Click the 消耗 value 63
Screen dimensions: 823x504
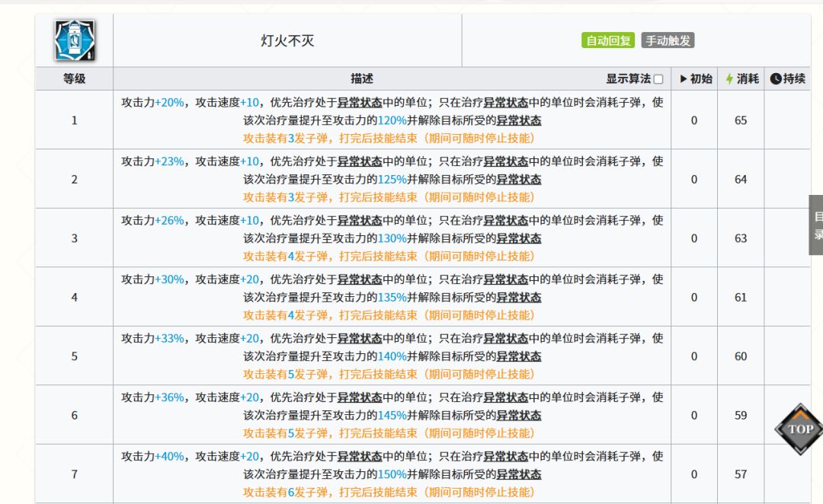741,238
